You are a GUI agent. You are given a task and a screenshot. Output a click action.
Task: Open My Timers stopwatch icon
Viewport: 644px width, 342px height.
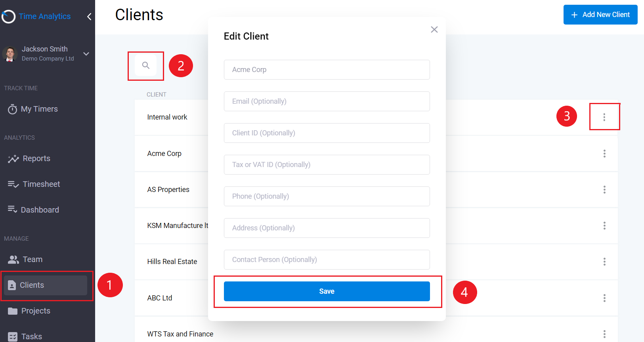[13, 109]
